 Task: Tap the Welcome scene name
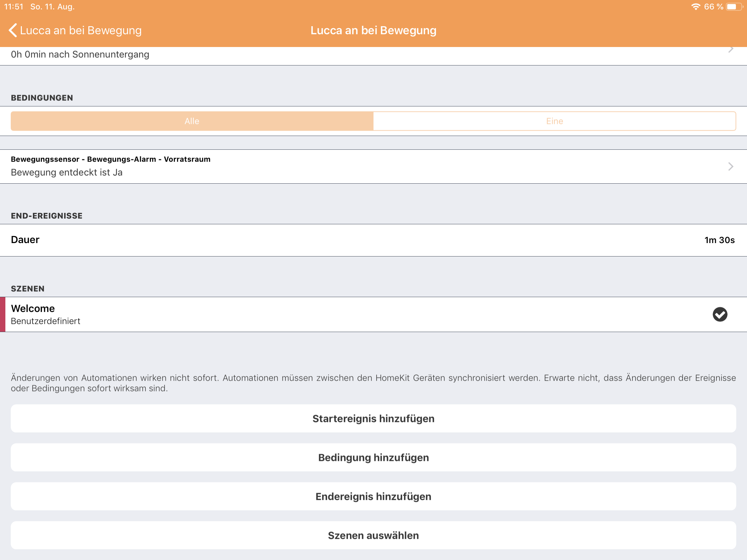pos(33,309)
